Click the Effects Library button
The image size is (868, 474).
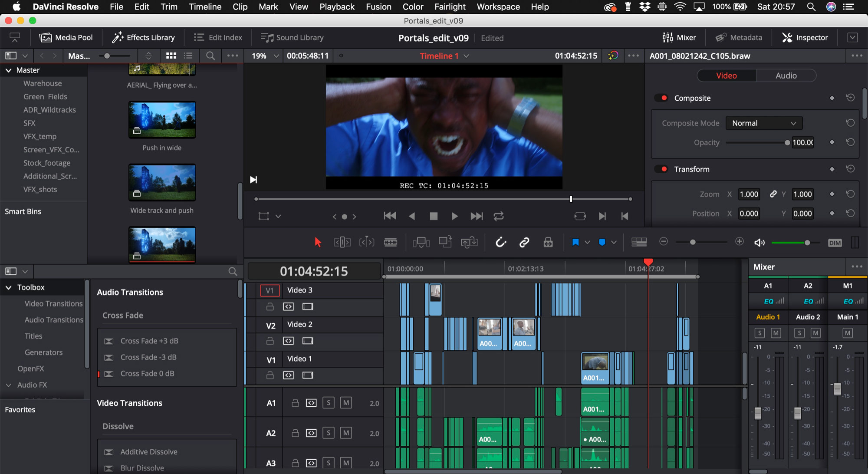[x=144, y=37]
